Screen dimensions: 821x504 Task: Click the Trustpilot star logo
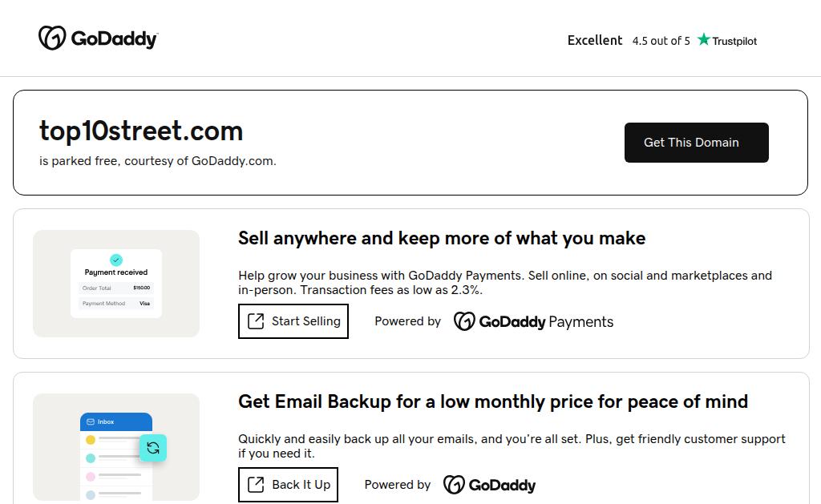coord(704,39)
